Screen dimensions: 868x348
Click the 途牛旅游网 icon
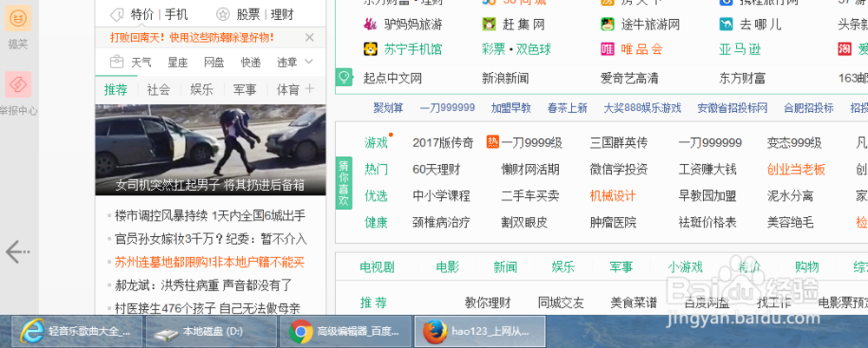(x=608, y=24)
